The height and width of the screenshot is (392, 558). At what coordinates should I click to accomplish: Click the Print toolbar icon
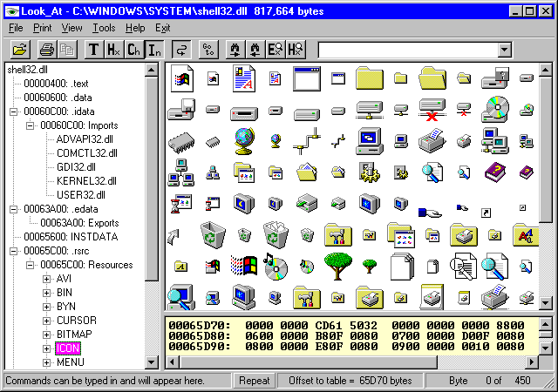[x=46, y=50]
